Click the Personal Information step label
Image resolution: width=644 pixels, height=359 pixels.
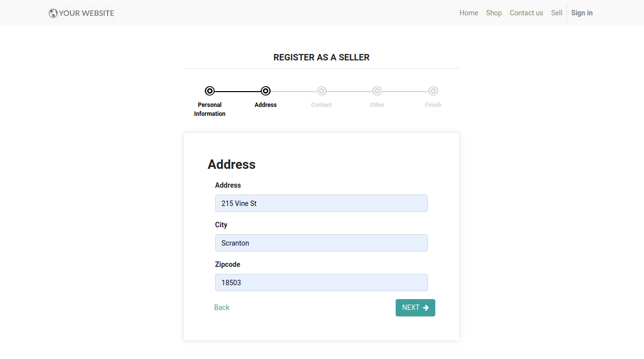210,109
